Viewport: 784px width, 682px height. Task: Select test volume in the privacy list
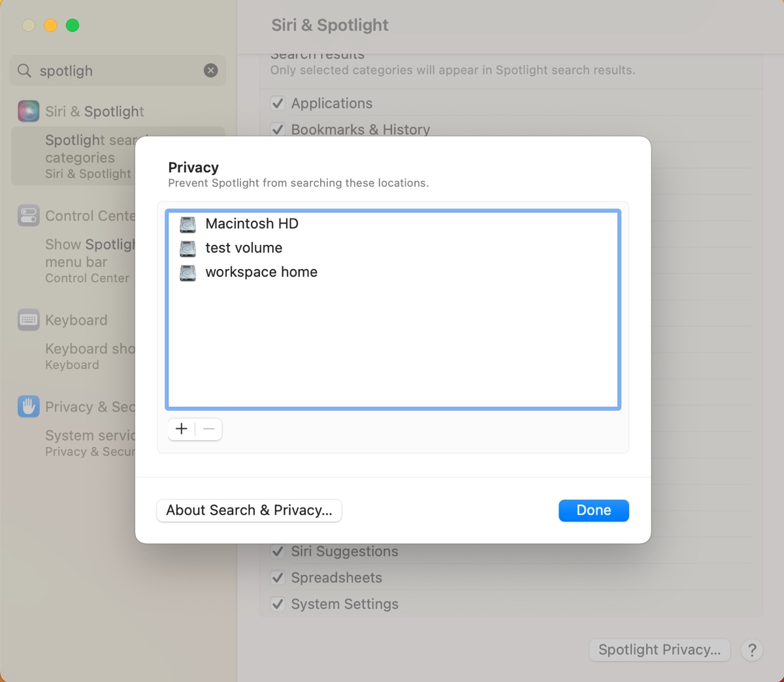(393, 248)
